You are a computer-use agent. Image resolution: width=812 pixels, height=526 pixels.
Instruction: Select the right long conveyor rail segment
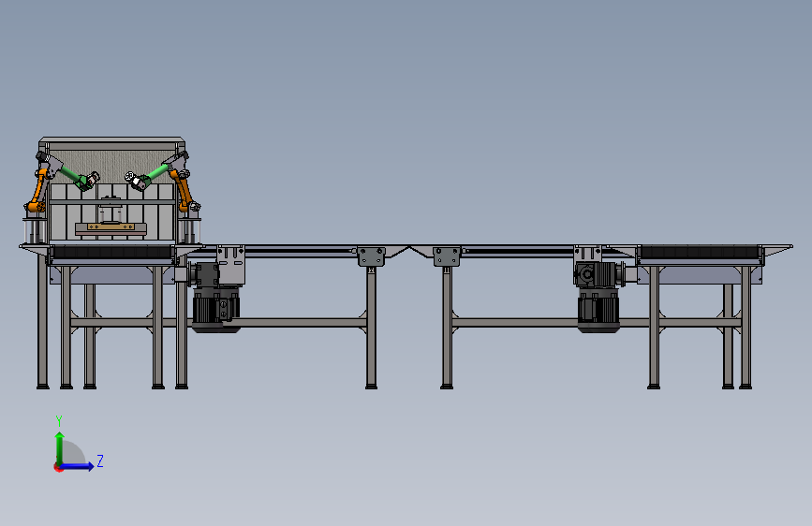[x=518, y=251]
